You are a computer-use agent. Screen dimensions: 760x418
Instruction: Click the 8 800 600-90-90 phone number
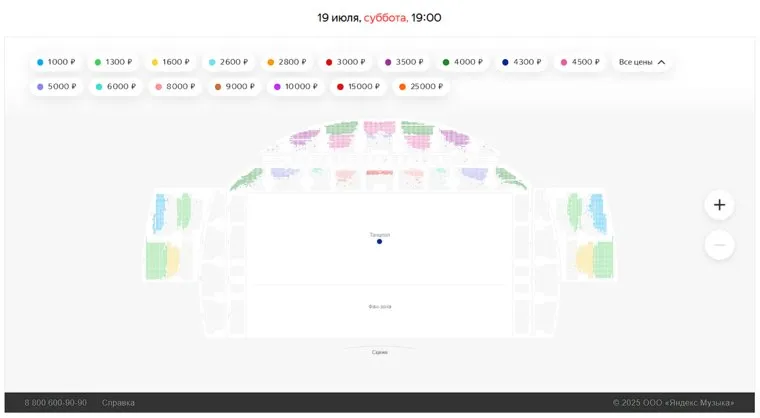[x=55, y=403]
